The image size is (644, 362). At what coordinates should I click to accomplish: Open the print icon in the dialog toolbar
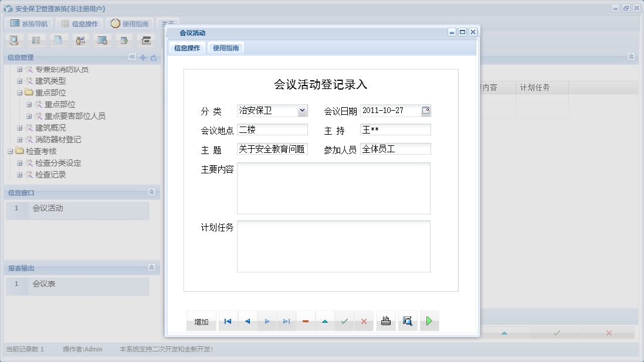coord(385,320)
